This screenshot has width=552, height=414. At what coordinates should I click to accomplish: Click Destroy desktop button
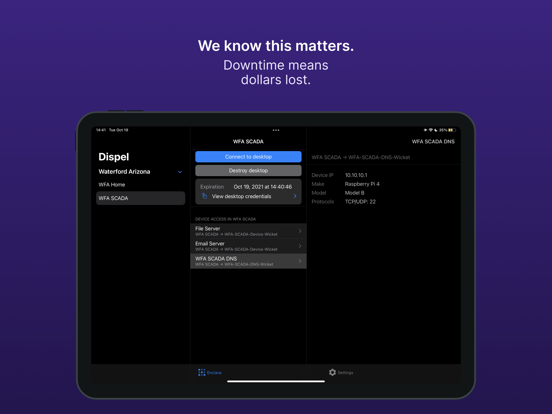coord(248,170)
